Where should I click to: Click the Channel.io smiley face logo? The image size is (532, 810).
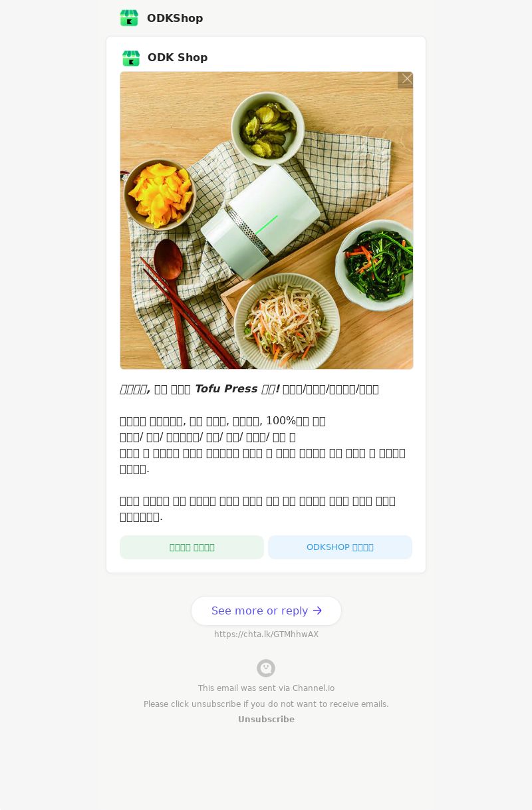(266, 668)
